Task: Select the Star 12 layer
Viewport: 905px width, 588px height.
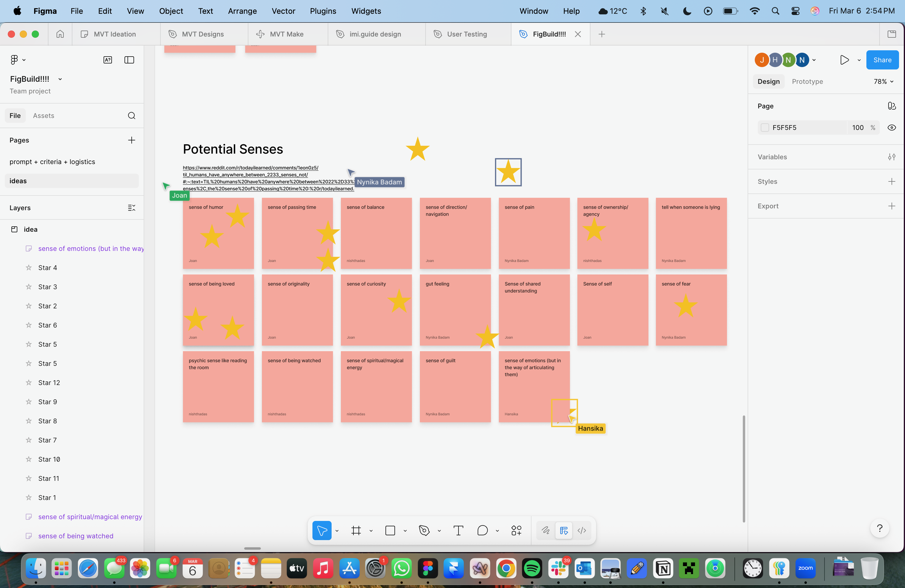Action: (49, 383)
